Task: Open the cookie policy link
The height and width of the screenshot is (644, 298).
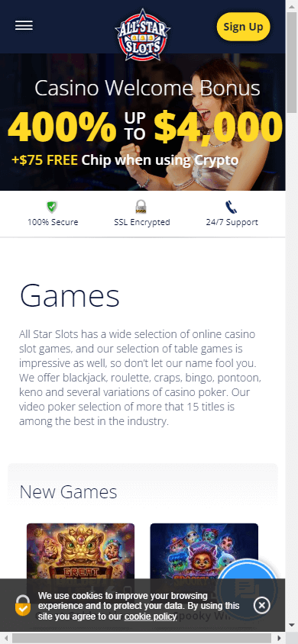Action: coord(151,616)
